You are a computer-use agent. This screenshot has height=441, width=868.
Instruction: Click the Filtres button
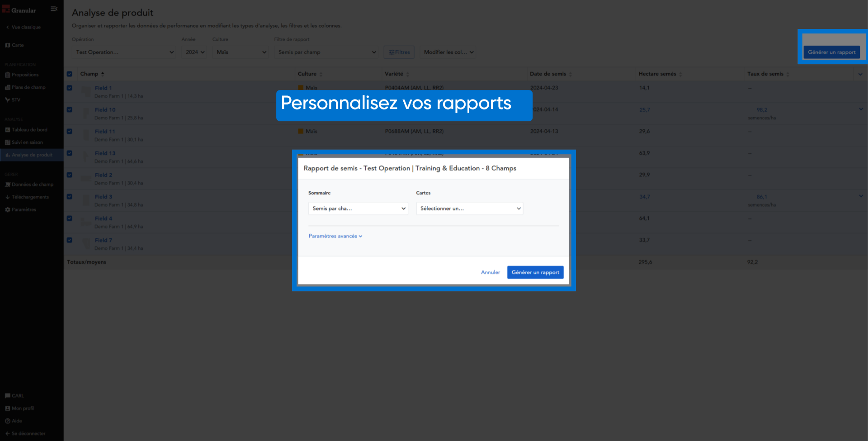coord(399,52)
